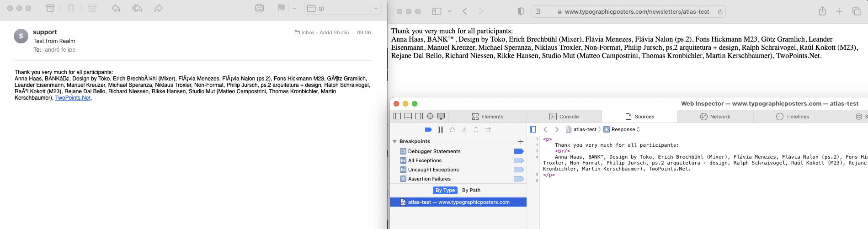Click Step Into debugger button
Viewport: 868px width, 229px height.
464,130
